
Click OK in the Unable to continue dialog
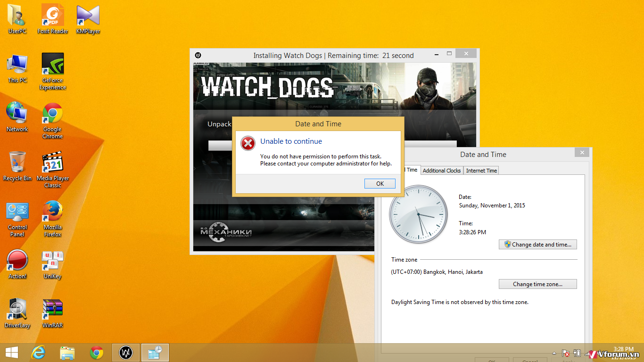coord(380,184)
